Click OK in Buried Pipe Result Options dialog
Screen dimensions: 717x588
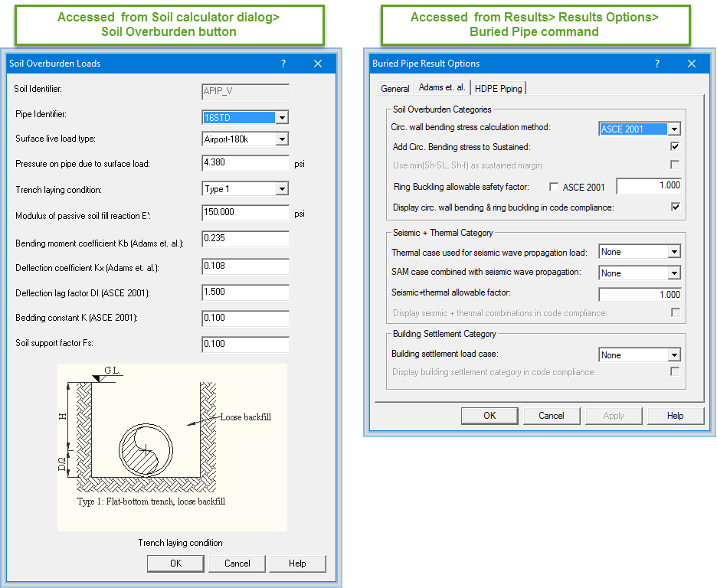(x=489, y=416)
